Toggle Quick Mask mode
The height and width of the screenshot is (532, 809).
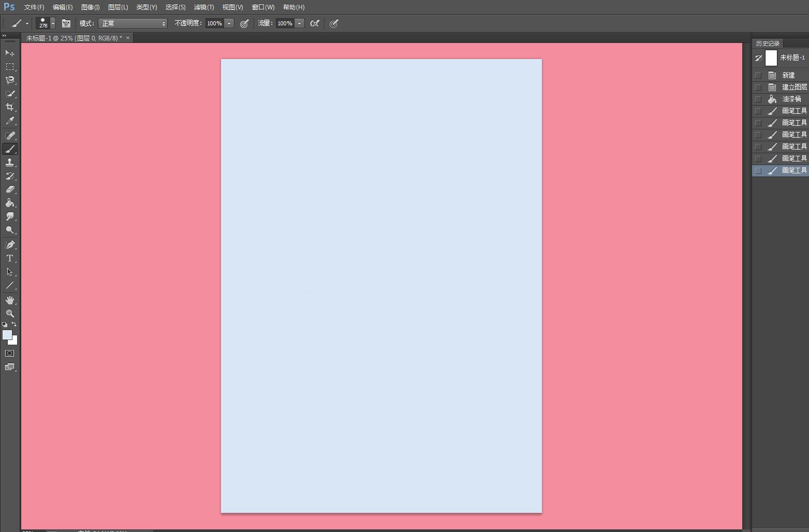click(10, 353)
